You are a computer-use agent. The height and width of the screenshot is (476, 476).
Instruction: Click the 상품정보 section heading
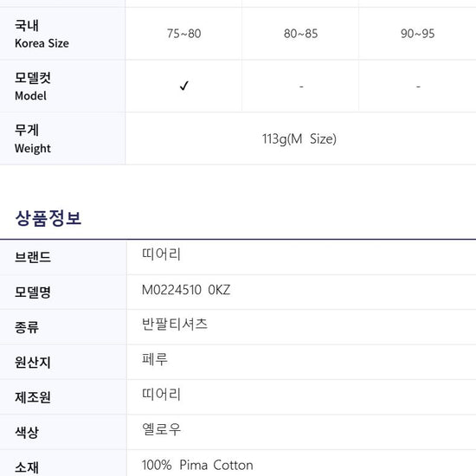click(x=48, y=218)
